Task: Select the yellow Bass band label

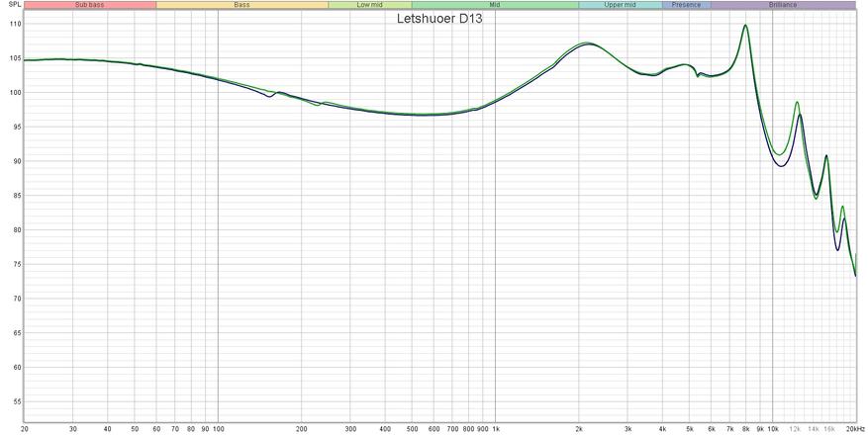Action: 241,5
